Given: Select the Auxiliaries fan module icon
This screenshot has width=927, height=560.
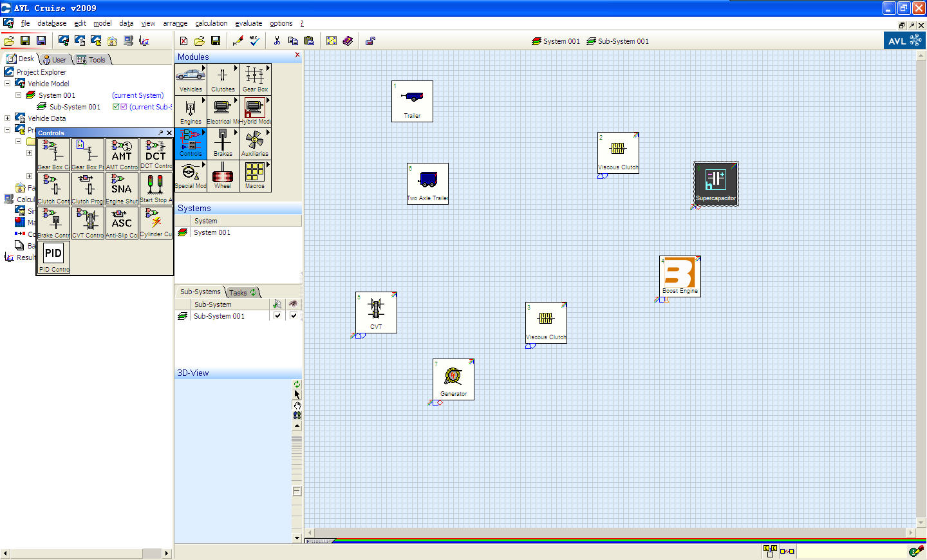Looking at the screenshot, I should click(x=255, y=144).
